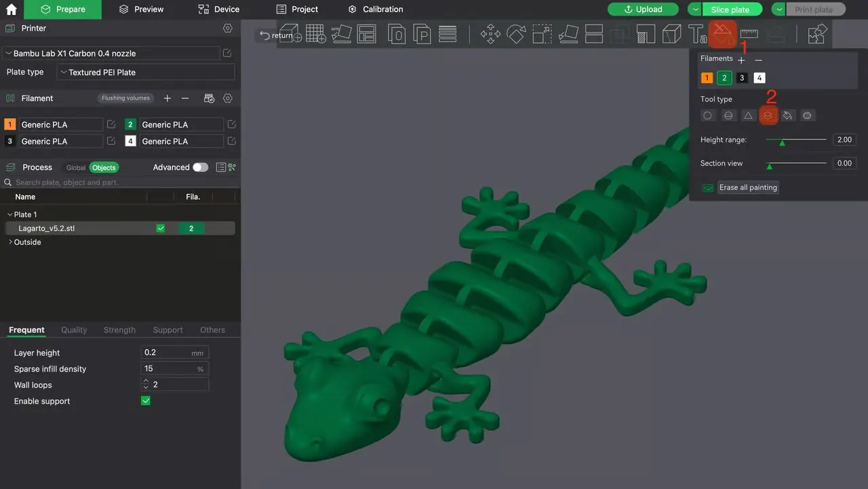This screenshot has height=489, width=868.
Task: Select the Cut tool
Action: [x=593, y=33]
